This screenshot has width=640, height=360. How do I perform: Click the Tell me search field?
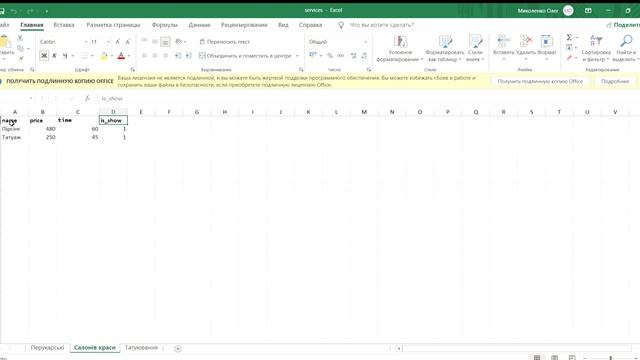click(381, 25)
